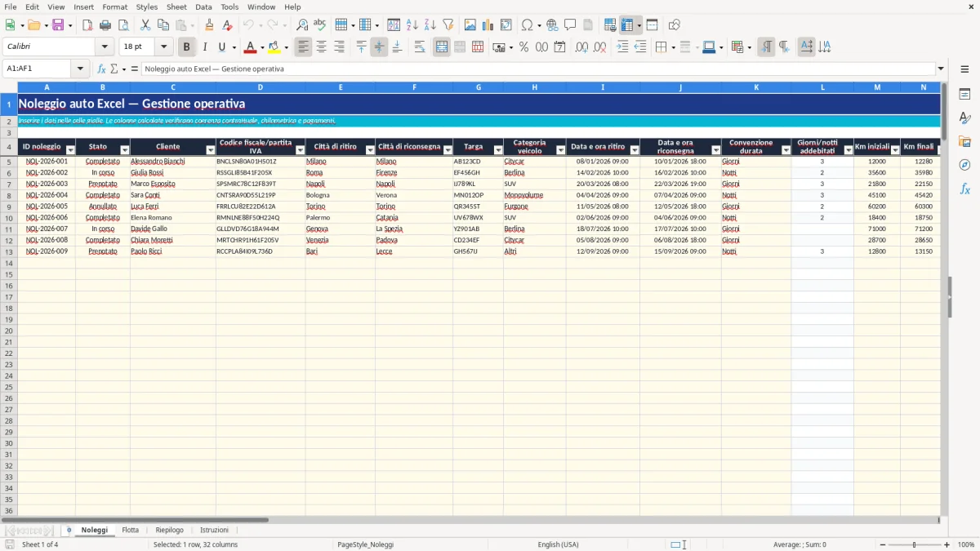Viewport: 980px width, 551px height.
Task: Open Targa column filter dropdown
Action: pyautogui.click(x=498, y=149)
